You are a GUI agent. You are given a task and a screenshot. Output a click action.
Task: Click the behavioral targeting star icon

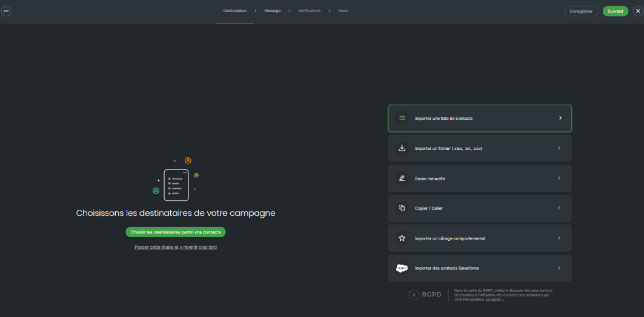pyautogui.click(x=402, y=238)
